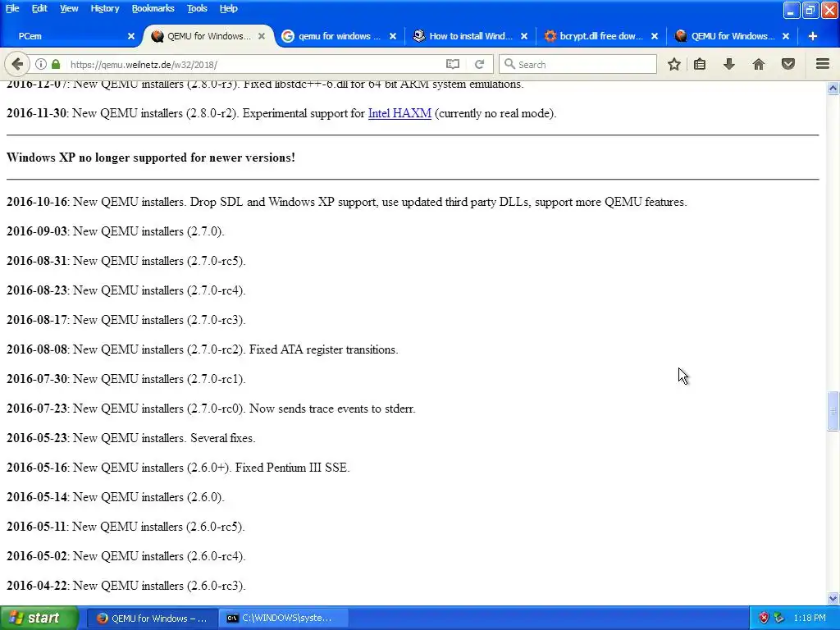Open the Windows Start button
This screenshot has height=630, width=840.
point(39,618)
